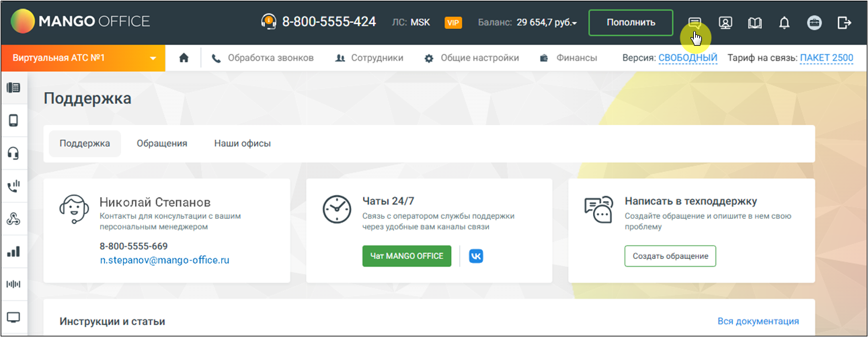Click the Чат MANGO OFFICE button

coord(407,256)
